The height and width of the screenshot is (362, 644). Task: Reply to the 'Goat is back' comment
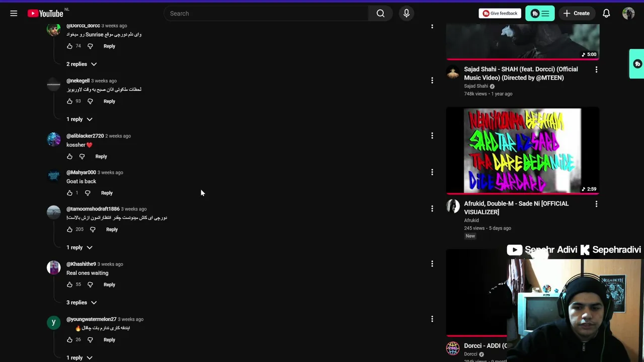pos(107,193)
